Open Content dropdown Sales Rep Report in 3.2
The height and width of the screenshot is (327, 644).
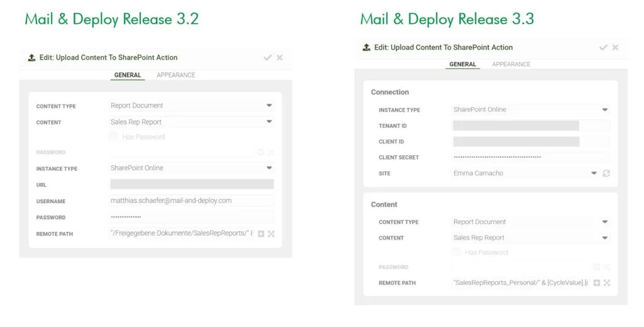pos(192,121)
